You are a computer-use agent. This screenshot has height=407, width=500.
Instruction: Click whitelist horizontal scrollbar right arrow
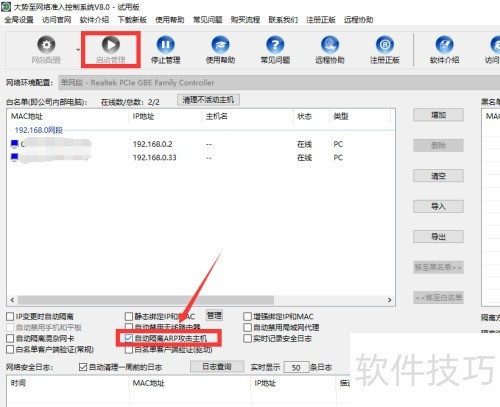pos(389,300)
